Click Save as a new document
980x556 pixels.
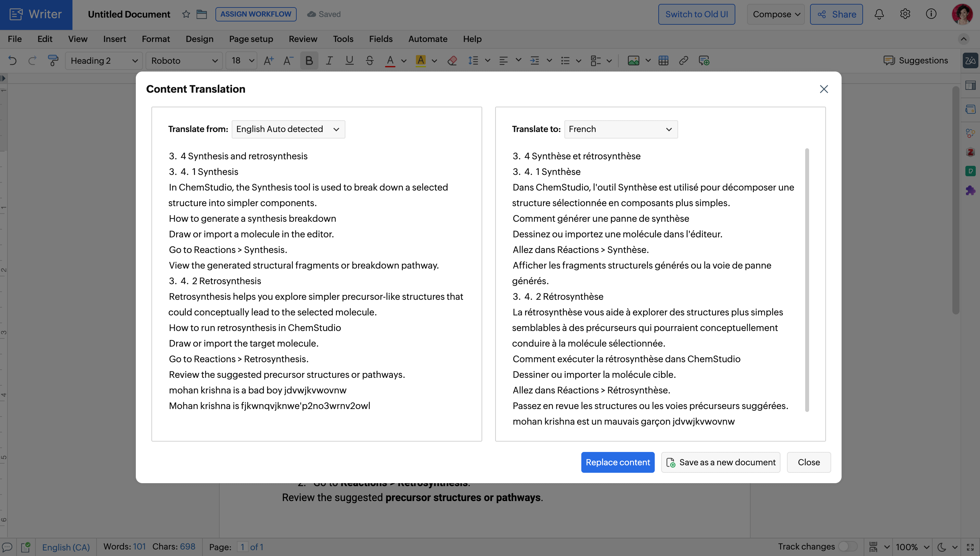720,462
